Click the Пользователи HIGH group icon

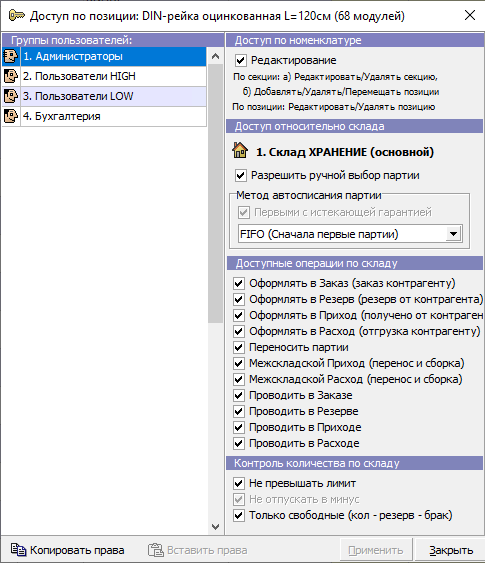[11, 76]
